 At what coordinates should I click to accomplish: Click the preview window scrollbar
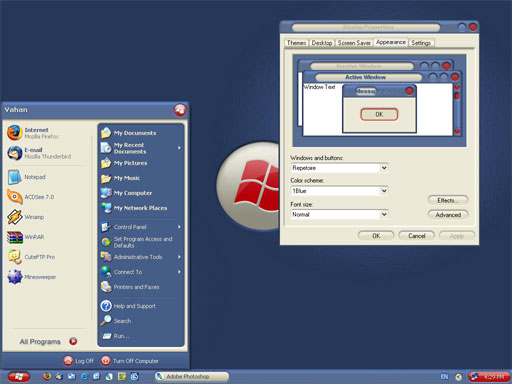coord(457,109)
